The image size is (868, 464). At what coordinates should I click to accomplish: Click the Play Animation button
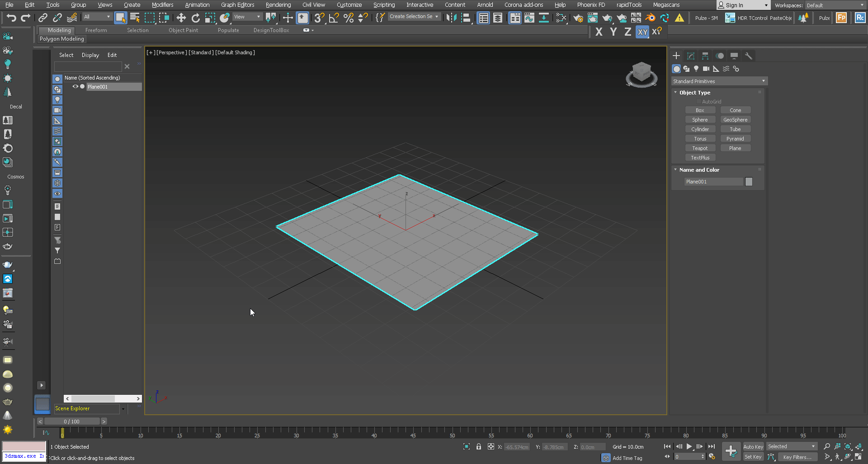tap(689, 446)
